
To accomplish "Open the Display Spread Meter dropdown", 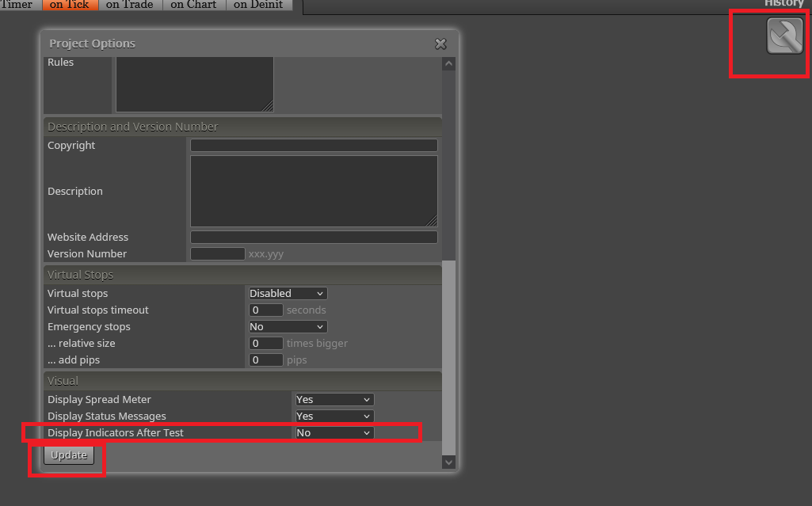I will [334, 399].
